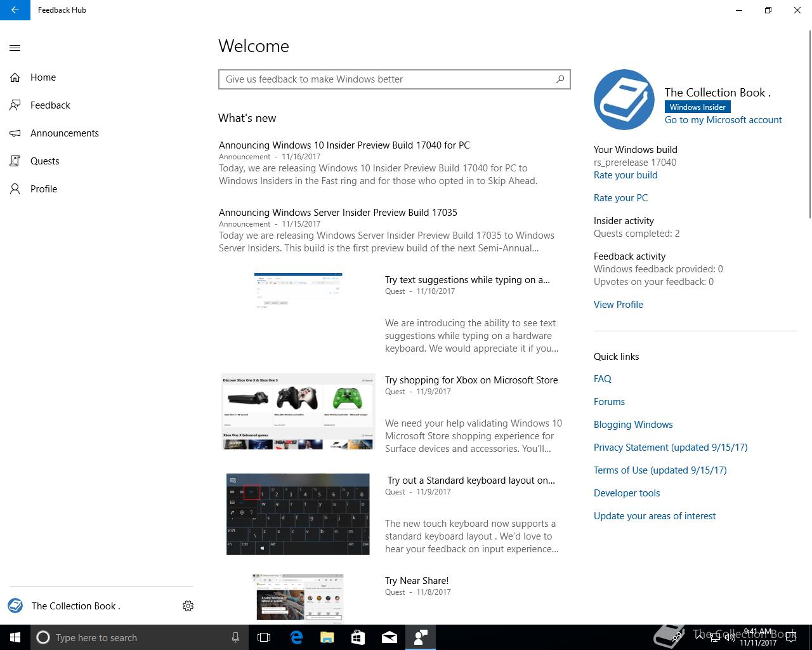This screenshot has width=812, height=650.
Task: Click Rate your PC link
Action: point(620,198)
